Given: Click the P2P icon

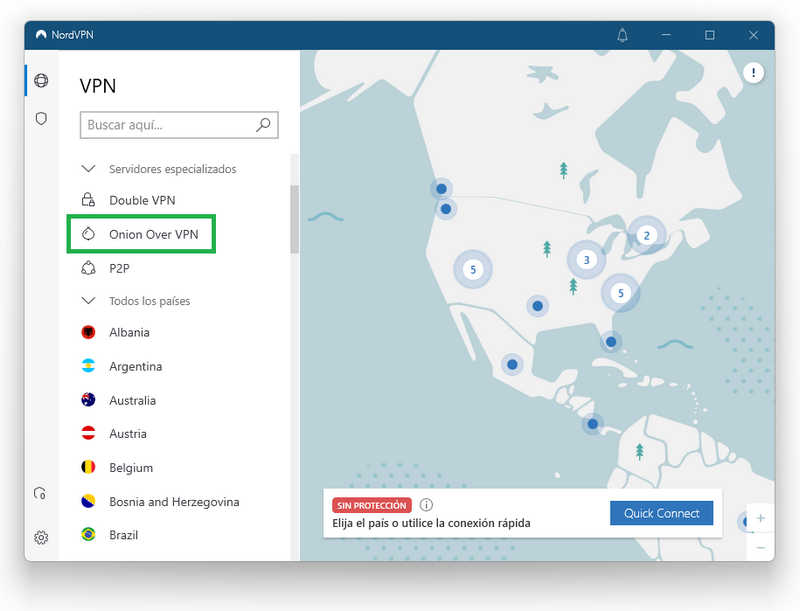Looking at the screenshot, I should pos(88,268).
